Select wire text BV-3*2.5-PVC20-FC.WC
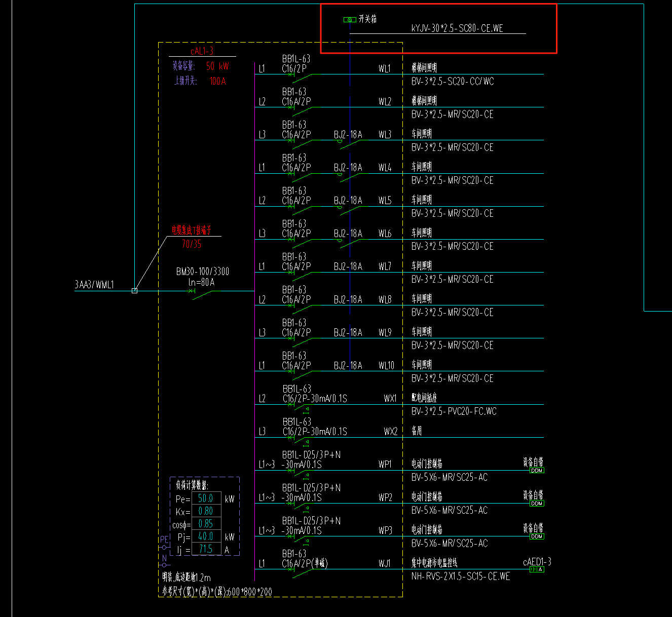The image size is (672, 617). 454,411
